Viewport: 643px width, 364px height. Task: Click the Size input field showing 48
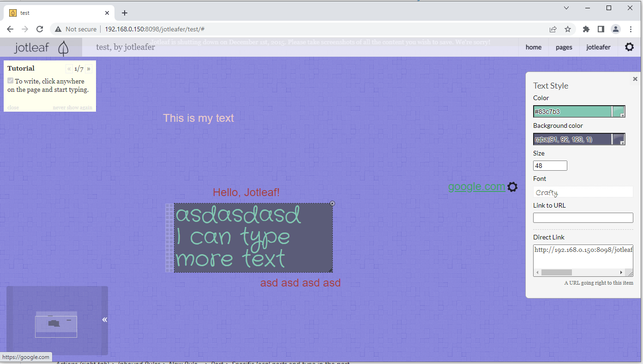point(550,166)
